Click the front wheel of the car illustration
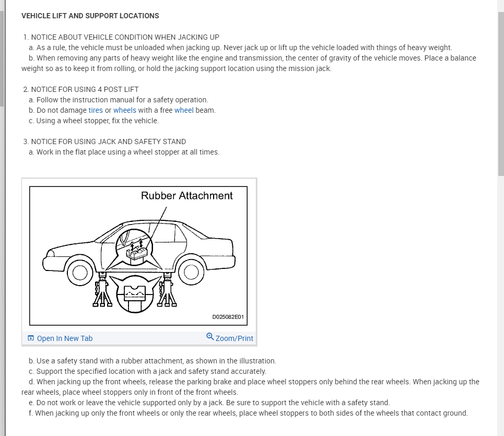The width and height of the screenshot is (504, 436). click(80, 272)
